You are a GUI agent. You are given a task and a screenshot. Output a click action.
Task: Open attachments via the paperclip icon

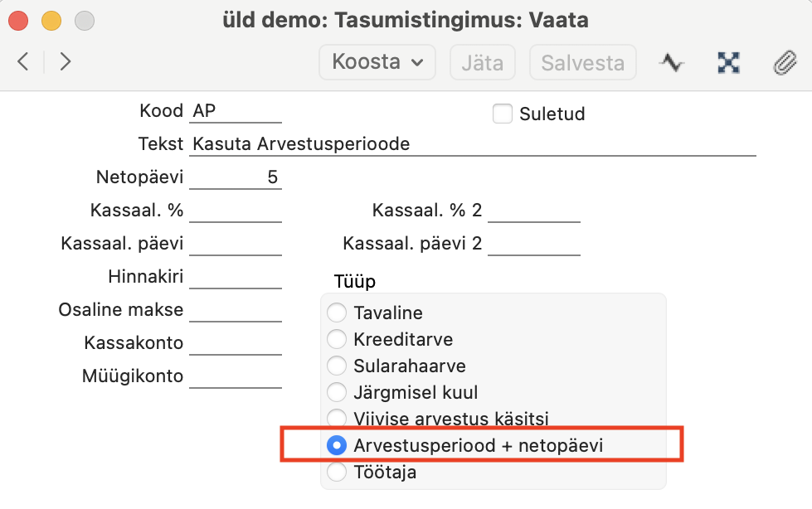[785, 63]
